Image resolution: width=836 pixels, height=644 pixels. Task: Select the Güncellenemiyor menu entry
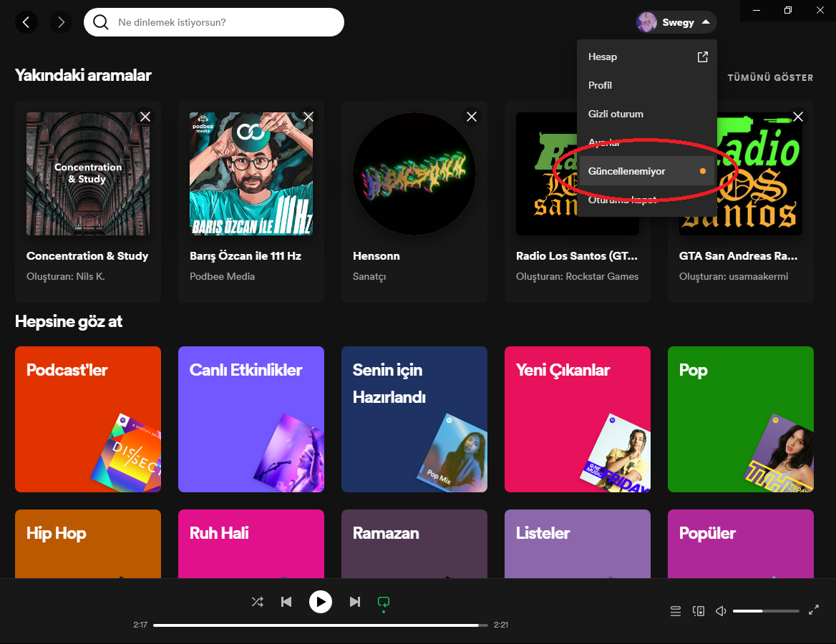(647, 171)
